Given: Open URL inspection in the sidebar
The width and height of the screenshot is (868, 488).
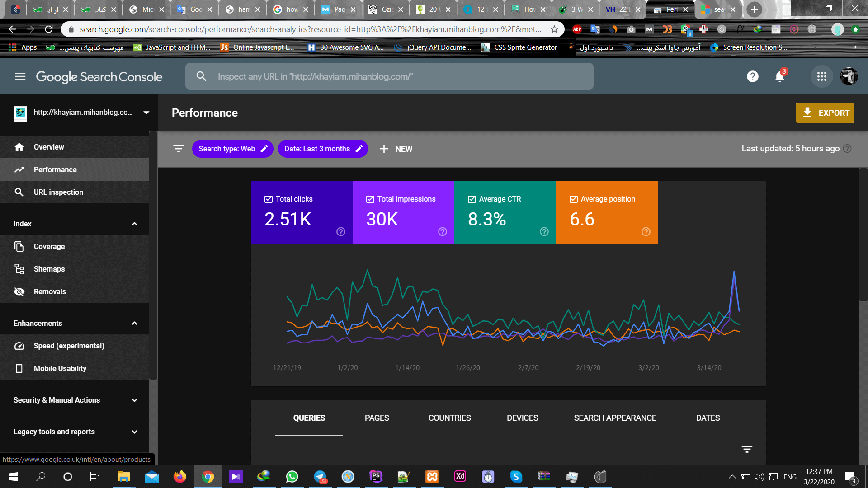Looking at the screenshot, I should (74, 192).
